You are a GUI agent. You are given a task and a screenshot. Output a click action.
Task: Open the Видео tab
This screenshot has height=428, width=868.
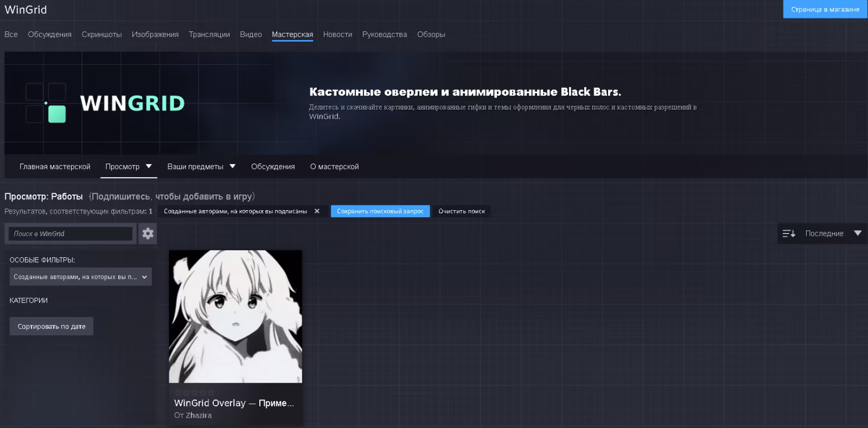pyautogui.click(x=251, y=34)
